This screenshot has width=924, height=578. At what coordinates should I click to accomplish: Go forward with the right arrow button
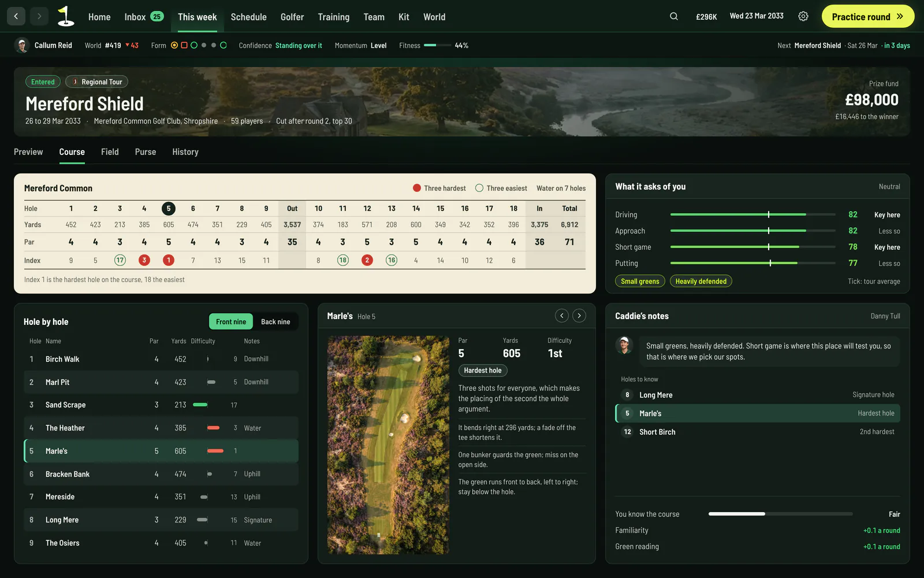(39, 16)
